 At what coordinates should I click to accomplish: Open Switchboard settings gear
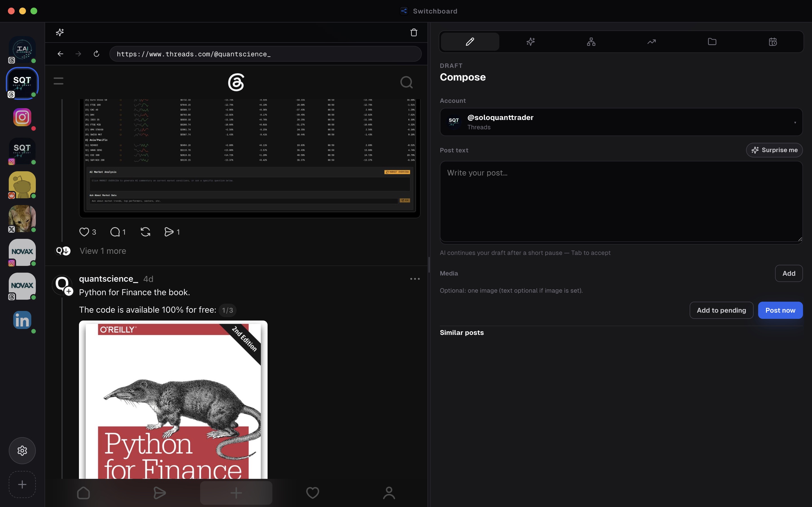point(22,451)
